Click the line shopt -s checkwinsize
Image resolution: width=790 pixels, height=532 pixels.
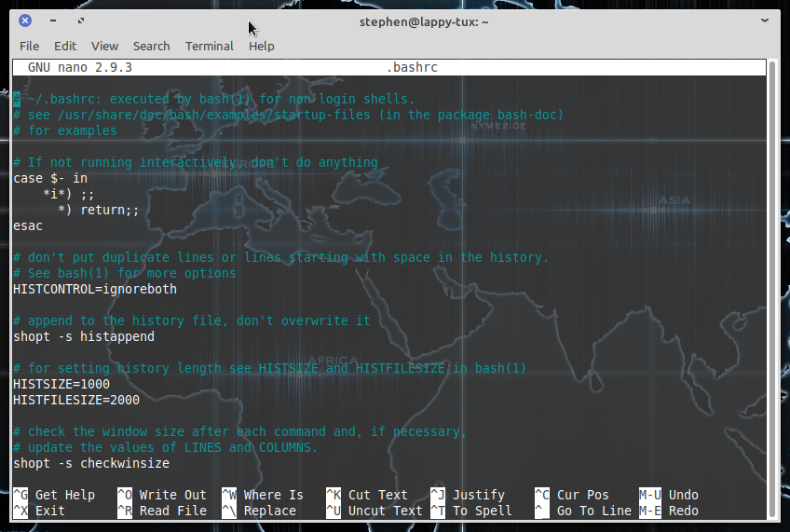91,463
